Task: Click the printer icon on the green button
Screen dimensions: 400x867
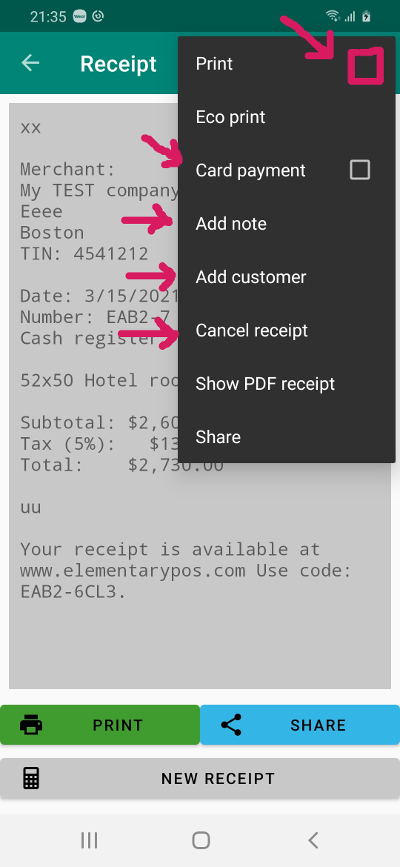Action: tap(31, 724)
